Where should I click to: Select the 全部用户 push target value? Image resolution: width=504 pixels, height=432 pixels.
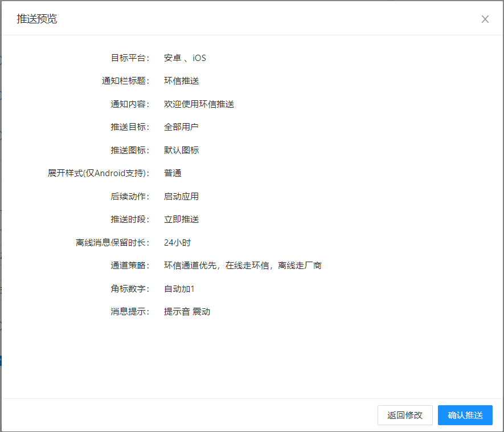coord(181,127)
